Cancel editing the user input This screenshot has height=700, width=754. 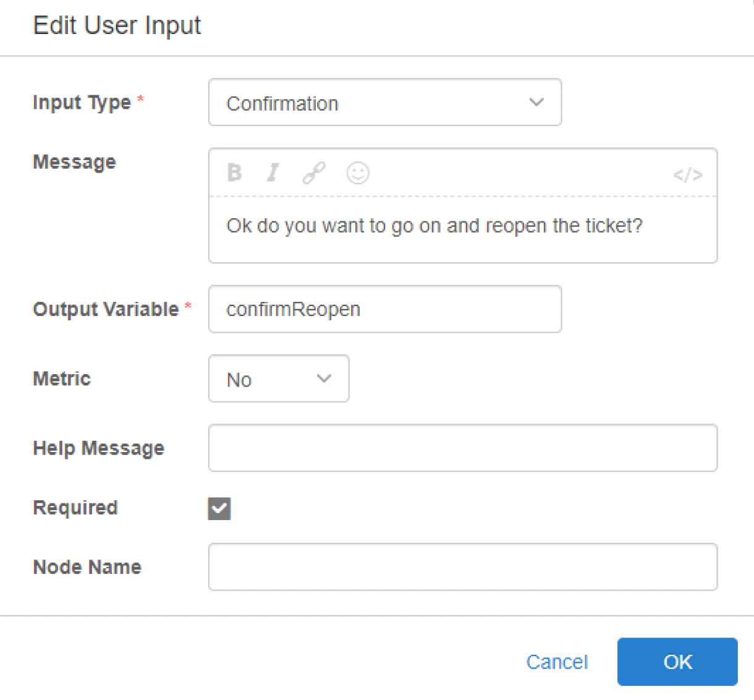(557, 662)
